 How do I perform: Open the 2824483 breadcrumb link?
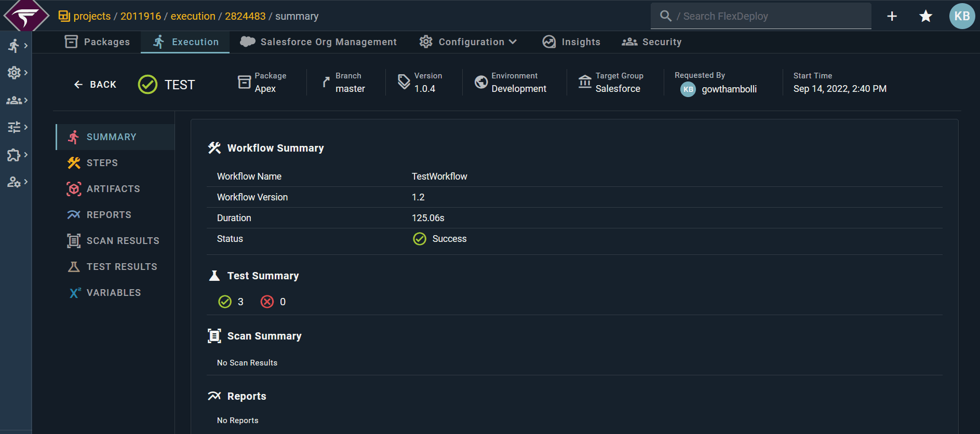(x=245, y=16)
